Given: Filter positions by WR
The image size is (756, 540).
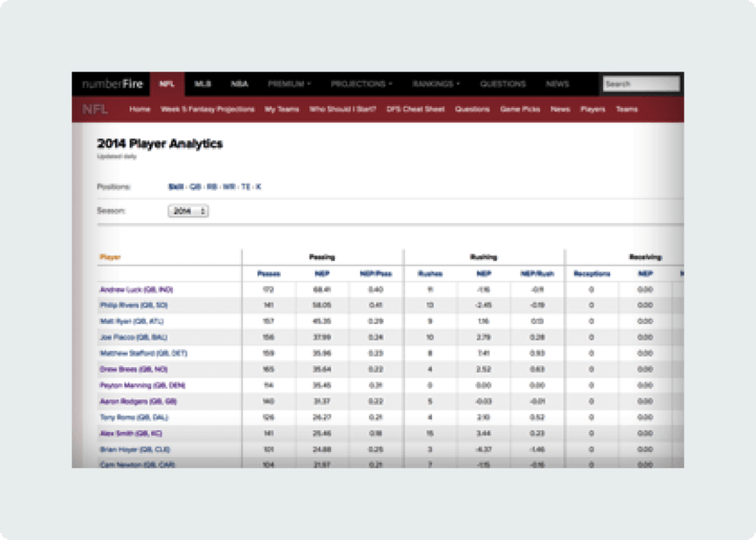Looking at the screenshot, I should coord(229,187).
